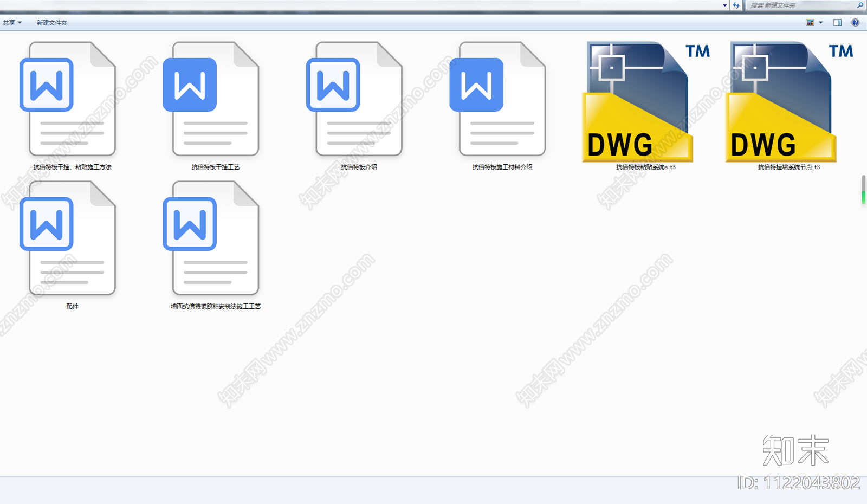This screenshot has height=504, width=867.
Task: Click filename label 抗倍特板干挂、粘贴施工方法
Action: [x=73, y=167]
